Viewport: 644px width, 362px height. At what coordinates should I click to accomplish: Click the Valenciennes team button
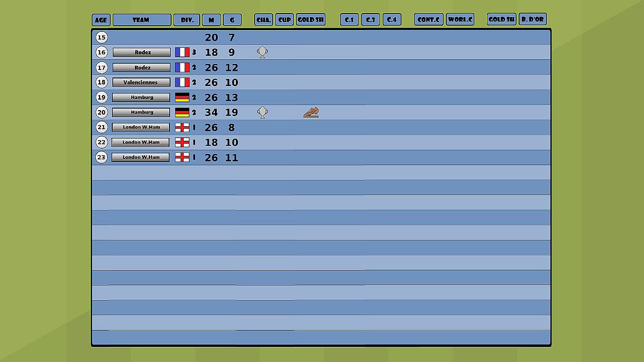coord(141,82)
